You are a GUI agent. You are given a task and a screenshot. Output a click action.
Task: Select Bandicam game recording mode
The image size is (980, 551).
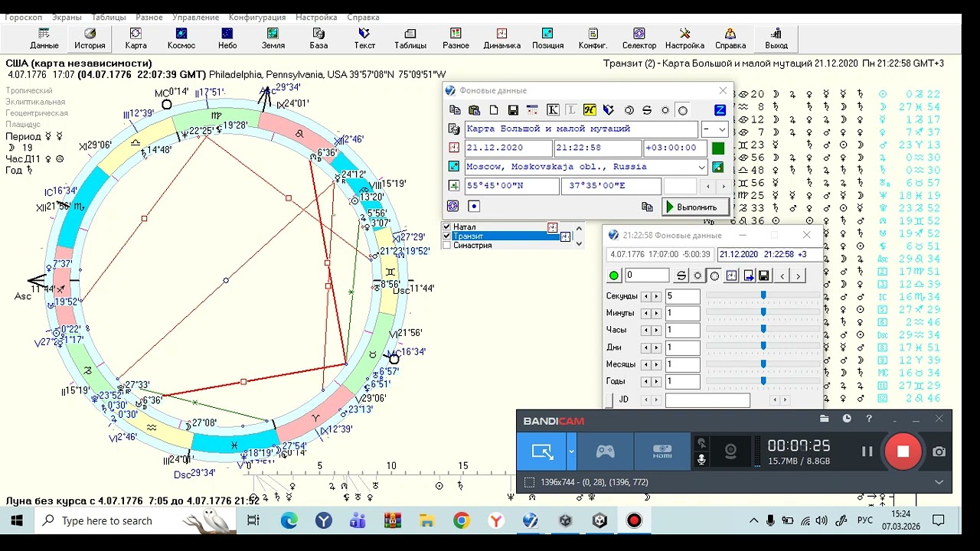coord(605,452)
